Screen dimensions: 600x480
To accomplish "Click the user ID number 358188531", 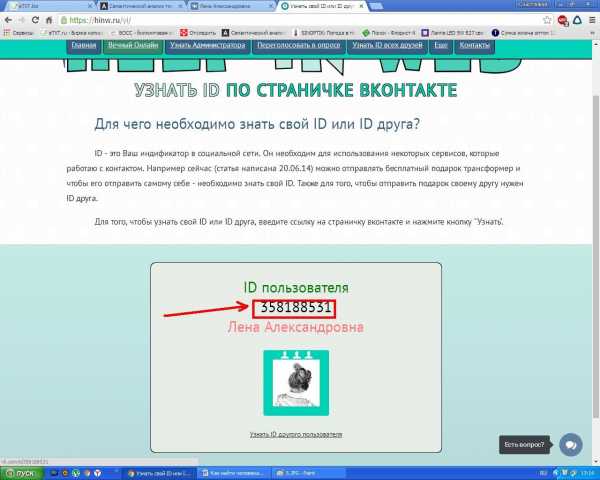I will pos(294,309).
